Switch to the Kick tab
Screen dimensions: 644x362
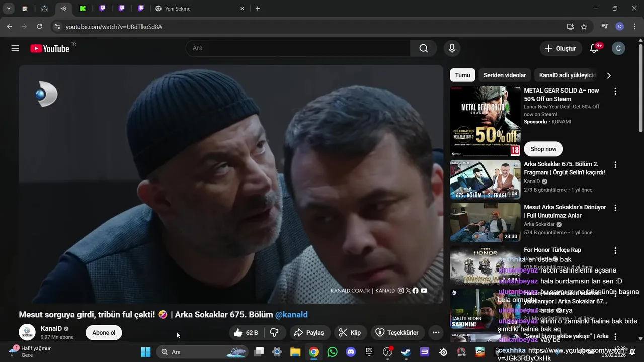83,9
